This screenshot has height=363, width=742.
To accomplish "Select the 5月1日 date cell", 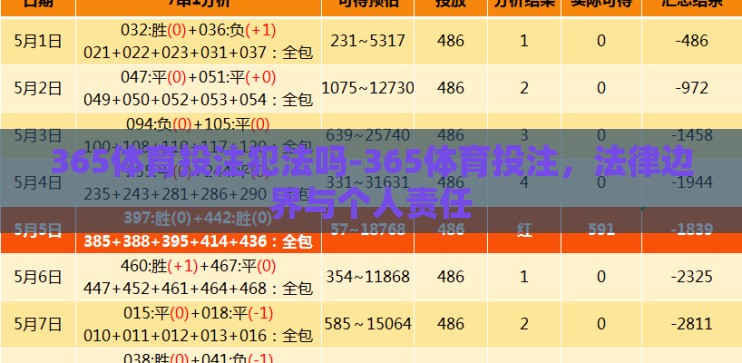I will [38, 41].
